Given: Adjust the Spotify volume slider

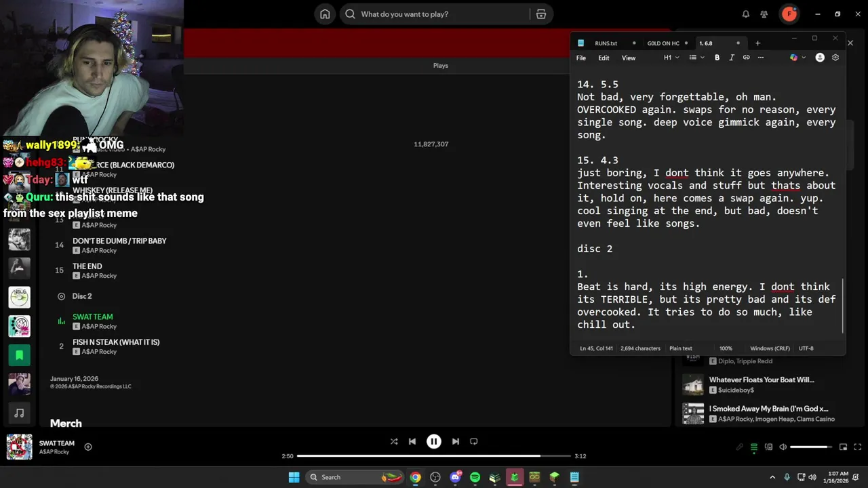Looking at the screenshot, I should point(811,447).
